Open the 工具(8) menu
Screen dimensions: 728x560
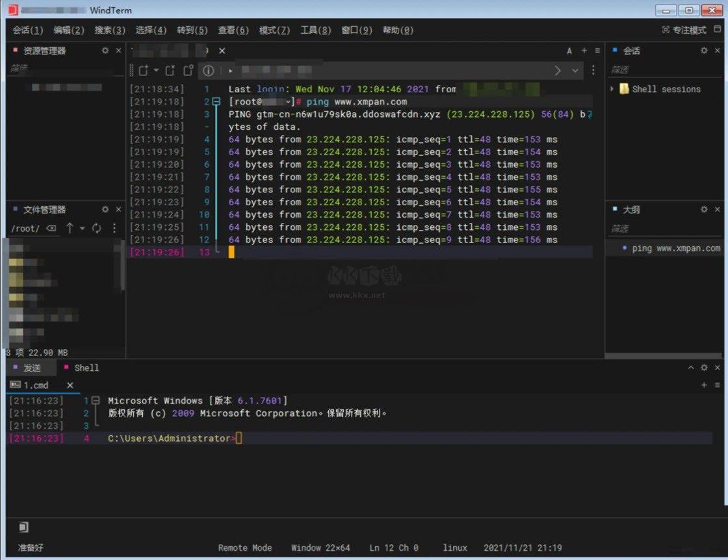pos(315,30)
